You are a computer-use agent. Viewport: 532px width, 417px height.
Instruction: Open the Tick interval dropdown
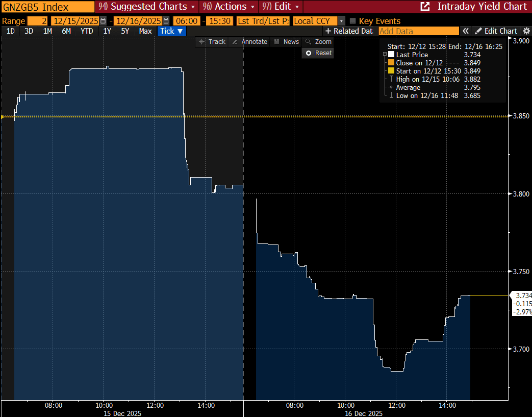click(172, 31)
